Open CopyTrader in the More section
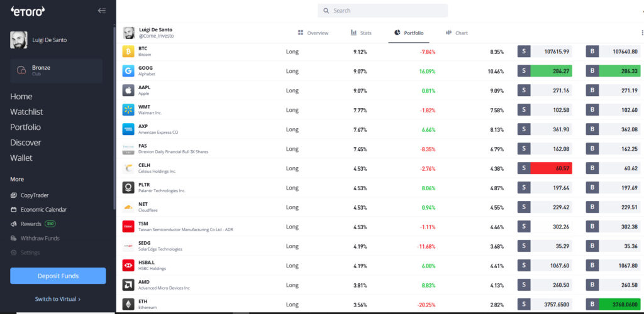Image resolution: width=644 pixels, height=314 pixels. (34, 195)
